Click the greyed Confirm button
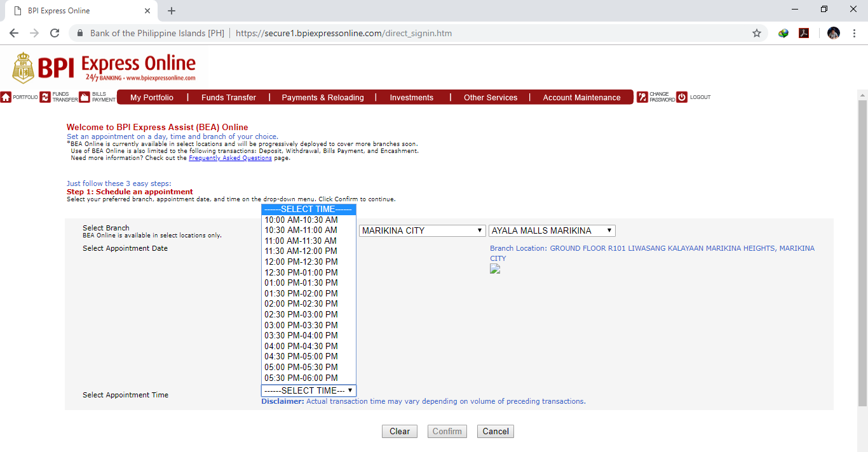Screen dimensions: 868x452 tap(447, 431)
